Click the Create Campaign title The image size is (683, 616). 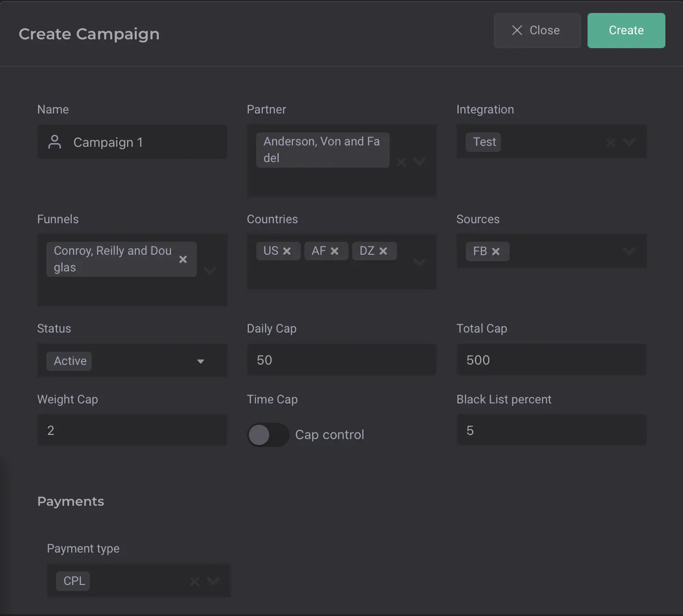pos(89,34)
